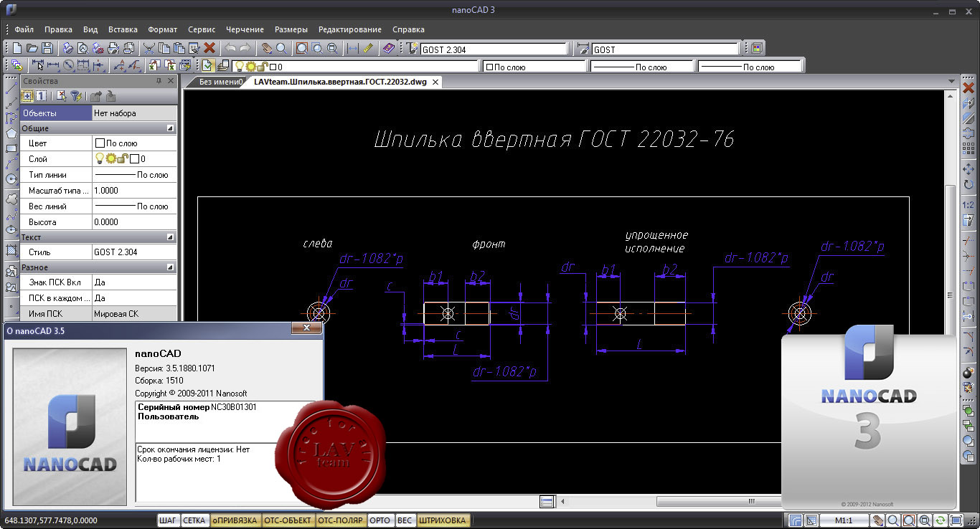The image size is (980, 529).
Task: Select the Line drawing tool in left toolbar
Action: coord(11,87)
